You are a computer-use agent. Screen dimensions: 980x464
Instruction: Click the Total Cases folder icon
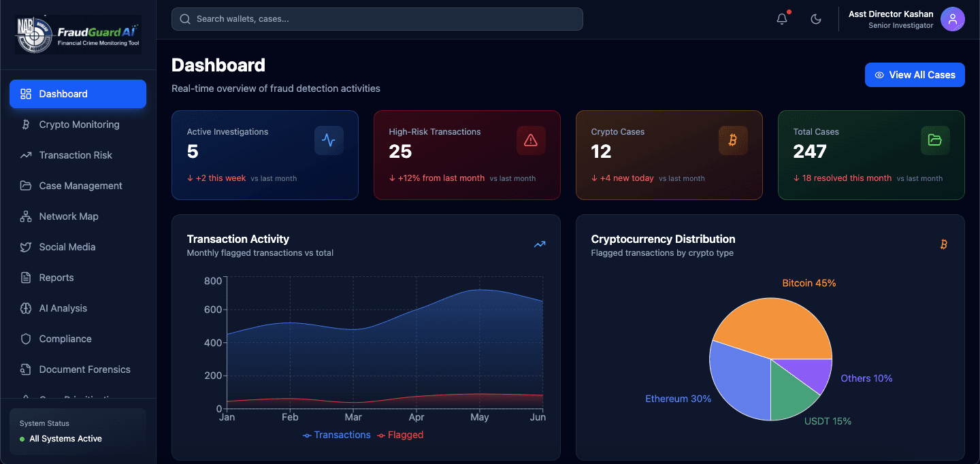[935, 140]
